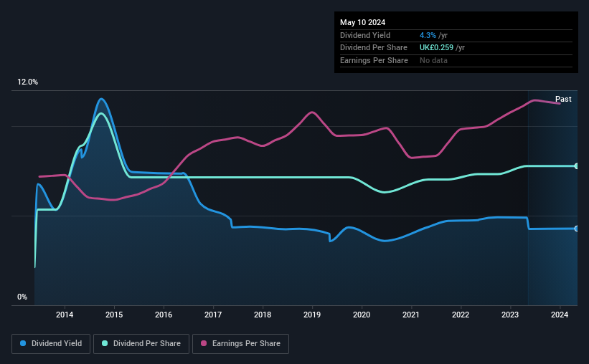The width and height of the screenshot is (589, 364).
Task: Select the 4.3% dividend yield value
Action: tap(428, 35)
